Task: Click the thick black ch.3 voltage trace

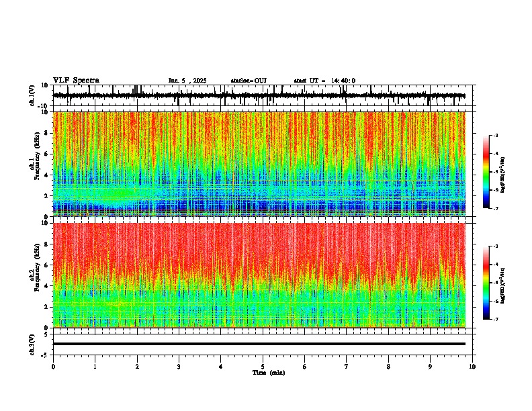Action: pyautogui.click(x=259, y=344)
